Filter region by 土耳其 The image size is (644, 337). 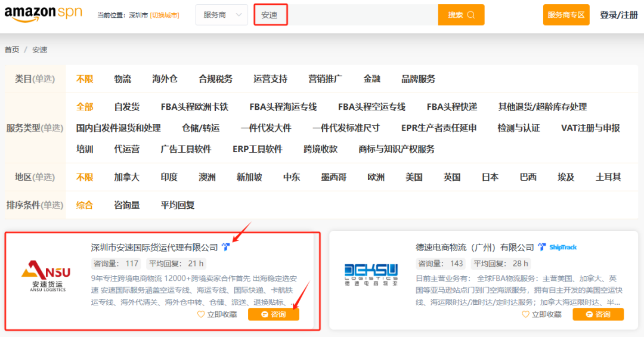coord(608,177)
